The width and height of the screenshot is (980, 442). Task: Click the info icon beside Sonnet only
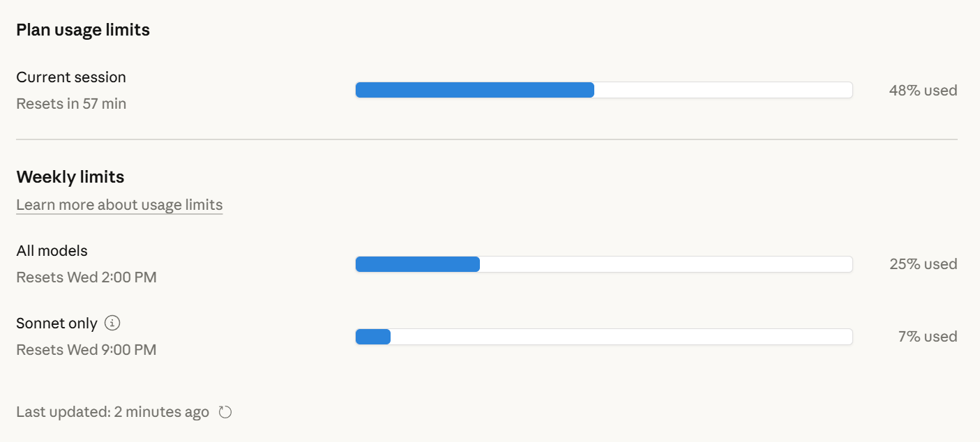coord(112,323)
